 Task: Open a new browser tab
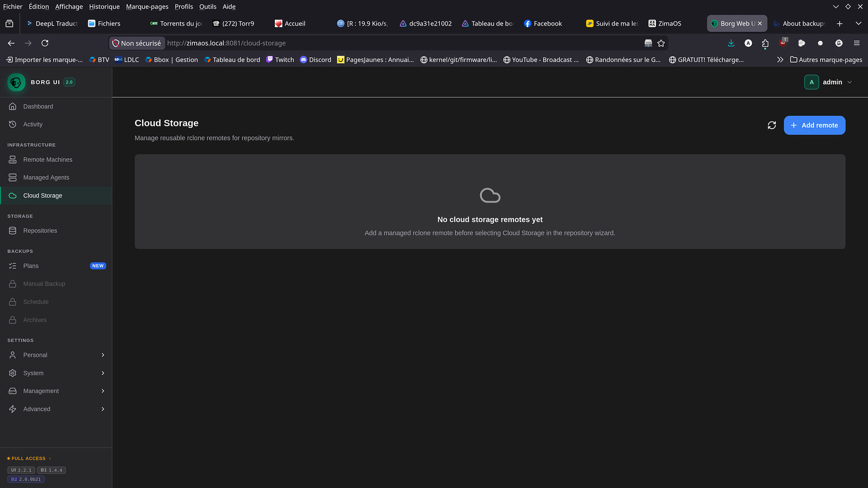[840, 24]
